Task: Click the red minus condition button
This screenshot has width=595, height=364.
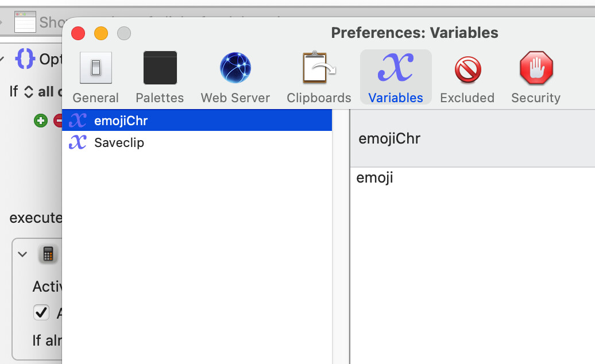Action: point(58,121)
